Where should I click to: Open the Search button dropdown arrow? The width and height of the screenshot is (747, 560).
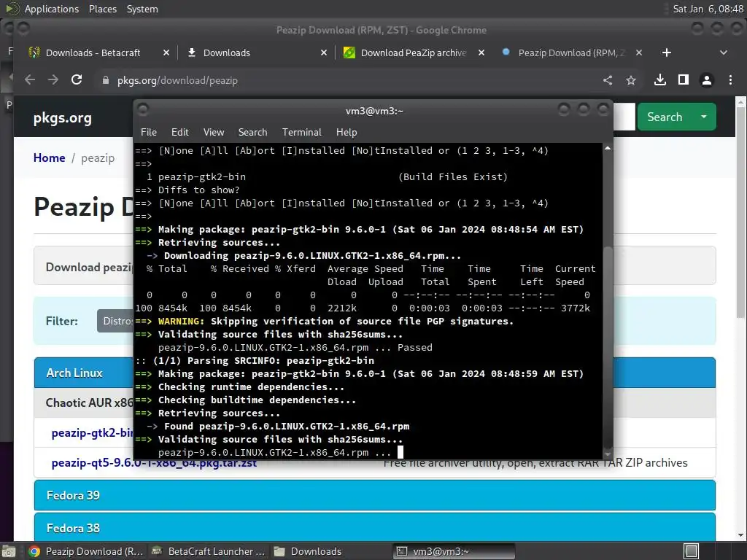tap(704, 117)
